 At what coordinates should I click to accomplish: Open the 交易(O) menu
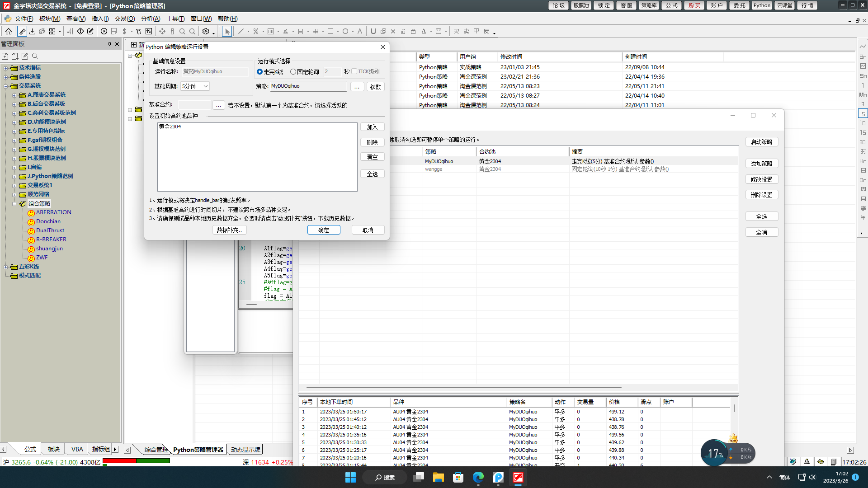click(124, 19)
